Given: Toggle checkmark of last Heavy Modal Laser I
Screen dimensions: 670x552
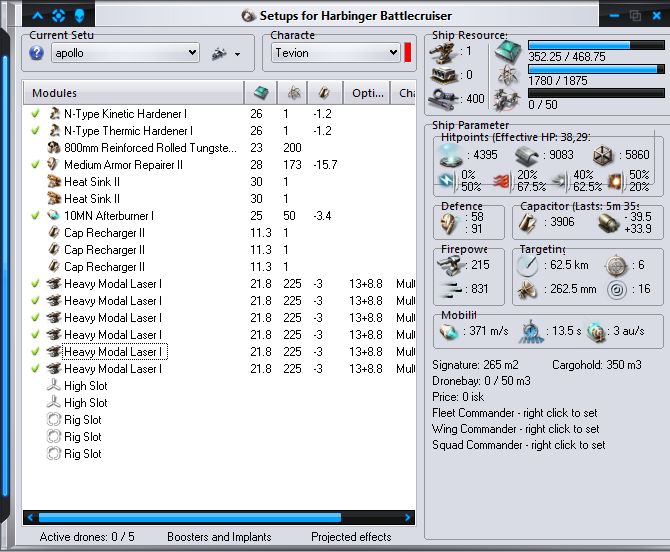Looking at the screenshot, I should [x=36, y=369].
